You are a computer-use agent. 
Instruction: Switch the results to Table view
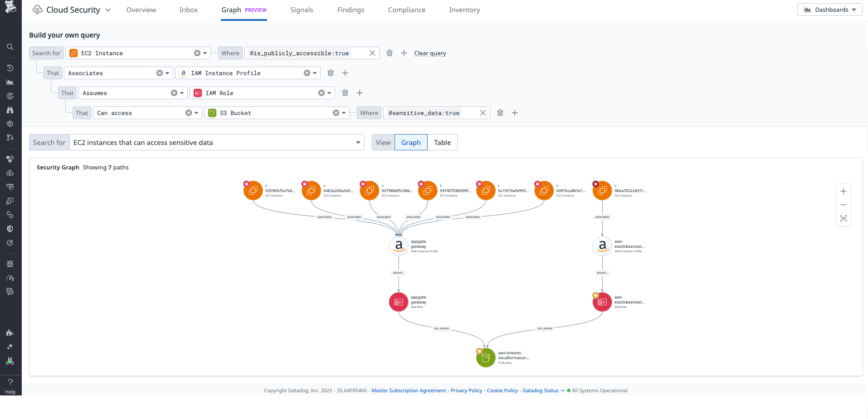point(442,142)
